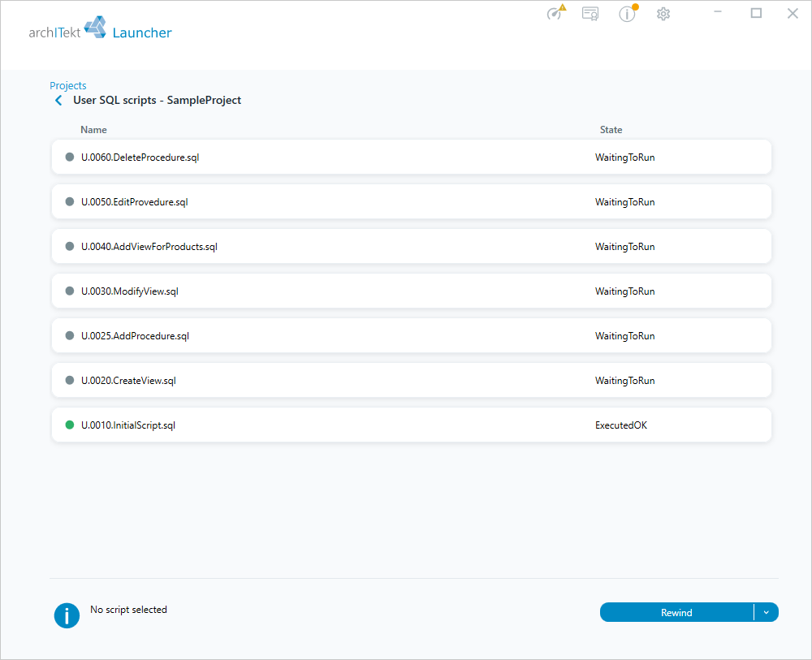The height and width of the screenshot is (660, 812).
Task: Select the U.0050.EditProvedure.sql script row
Action: (411, 202)
